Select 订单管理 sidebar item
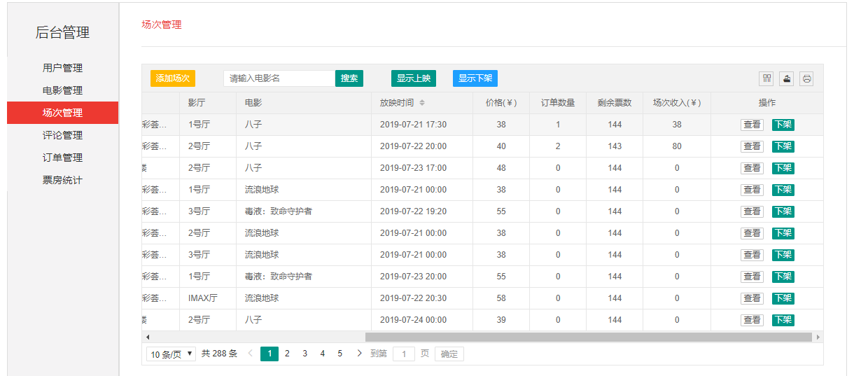The image size is (868, 376). [x=62, y=158]
